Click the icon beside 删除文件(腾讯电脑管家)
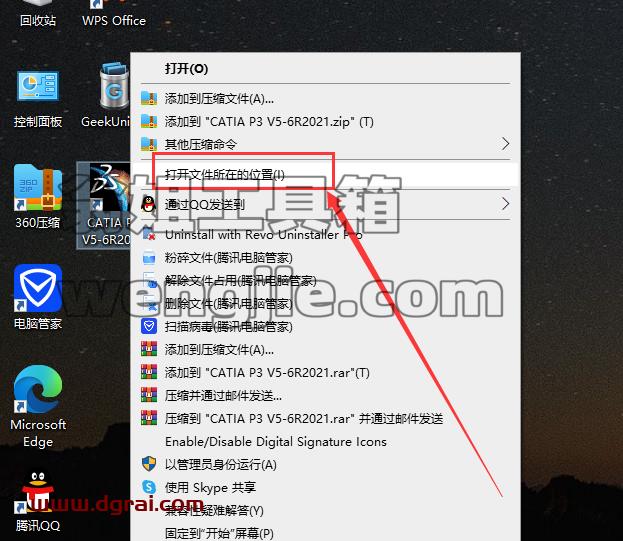Image resolution: width=623 pixels, height=541 pixels. pyautogui.click(x=149, y=303)
